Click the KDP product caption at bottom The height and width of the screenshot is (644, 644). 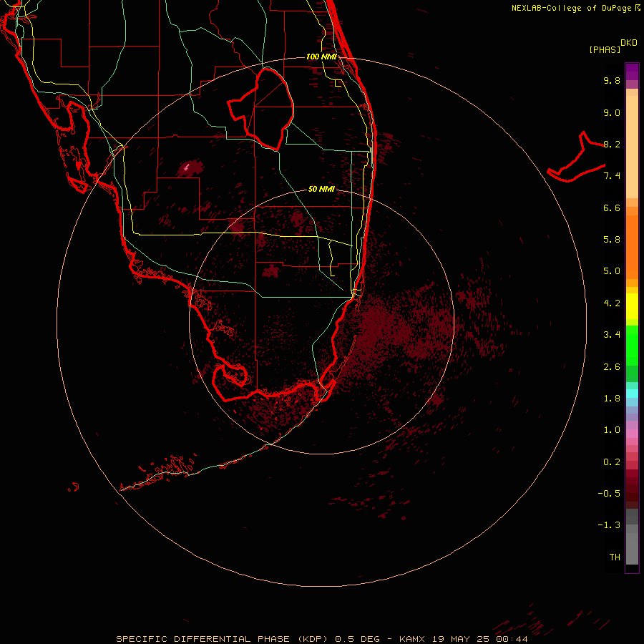pos(321,639)
